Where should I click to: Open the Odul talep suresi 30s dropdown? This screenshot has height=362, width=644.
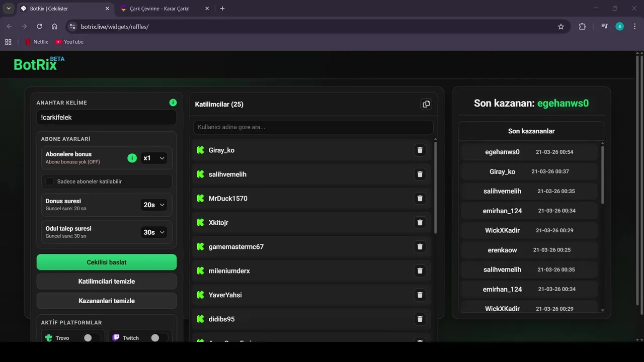153,232
